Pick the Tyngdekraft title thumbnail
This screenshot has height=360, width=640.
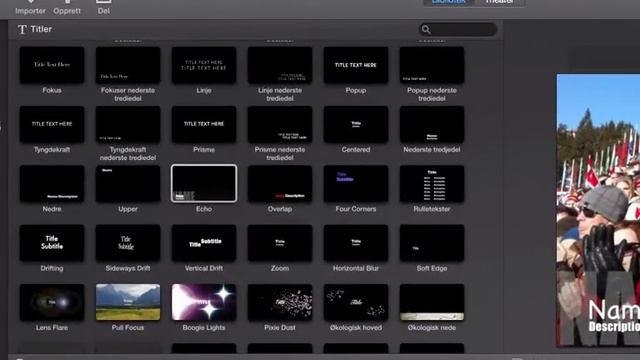(52, 124)
